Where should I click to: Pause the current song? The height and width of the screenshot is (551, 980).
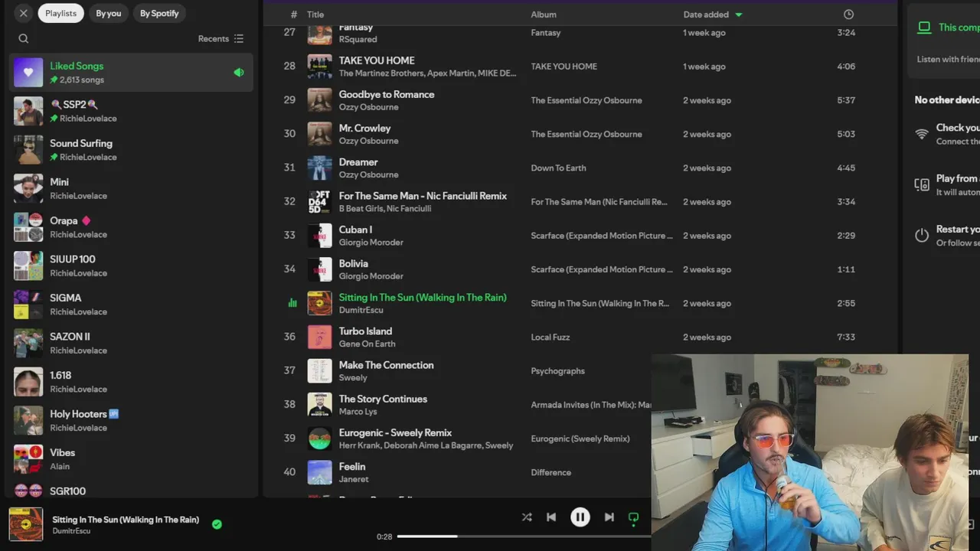[x=580, y=517]
